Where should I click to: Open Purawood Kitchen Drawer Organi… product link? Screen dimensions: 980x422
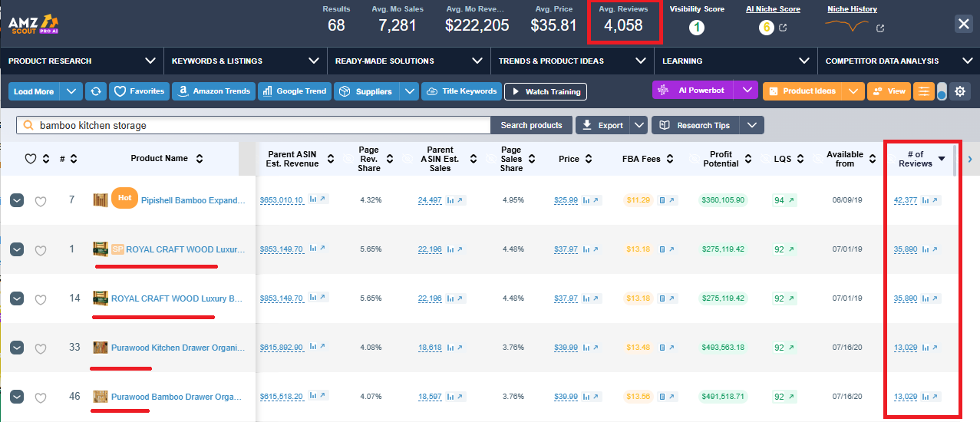pyautogui.click(x=178, y=348)
